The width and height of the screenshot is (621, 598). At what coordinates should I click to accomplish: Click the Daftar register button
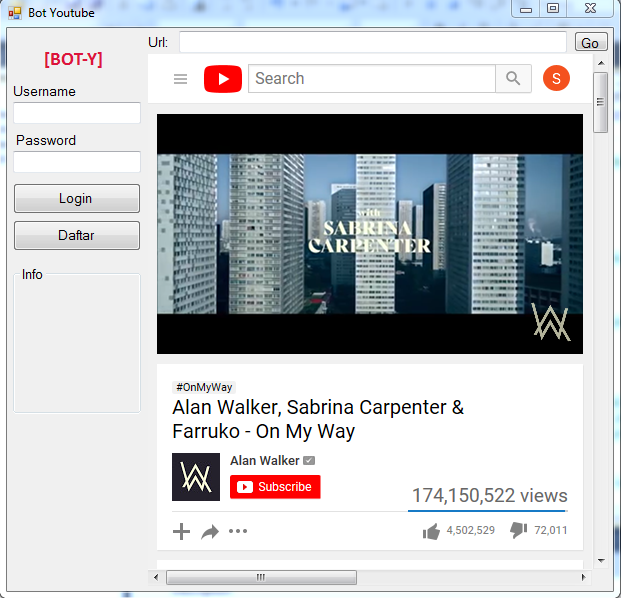77,236
